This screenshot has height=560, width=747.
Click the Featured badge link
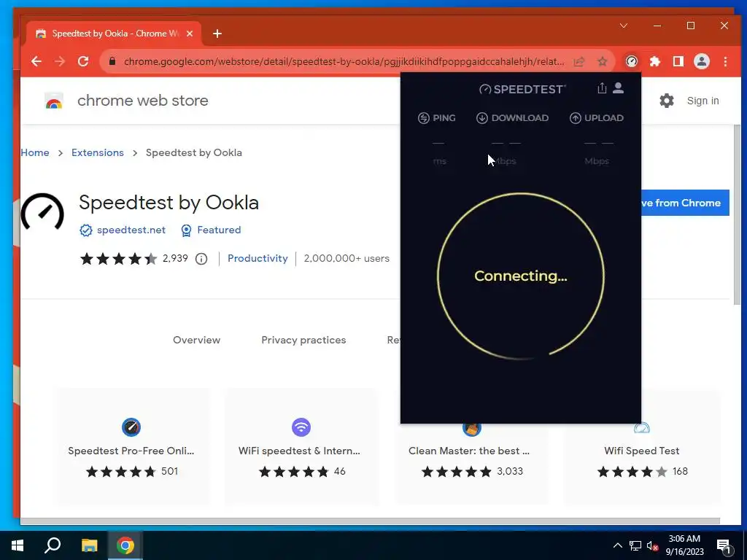[x=211, y=230]
